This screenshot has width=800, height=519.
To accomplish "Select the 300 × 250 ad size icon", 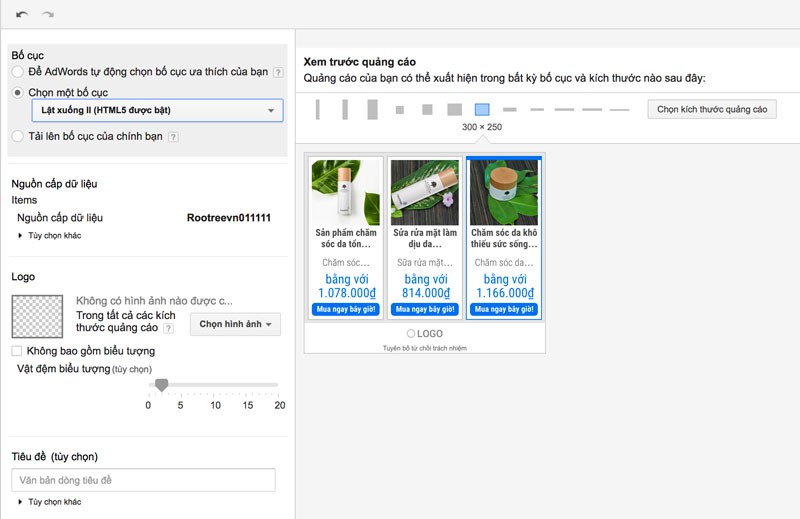I will 482,109.
